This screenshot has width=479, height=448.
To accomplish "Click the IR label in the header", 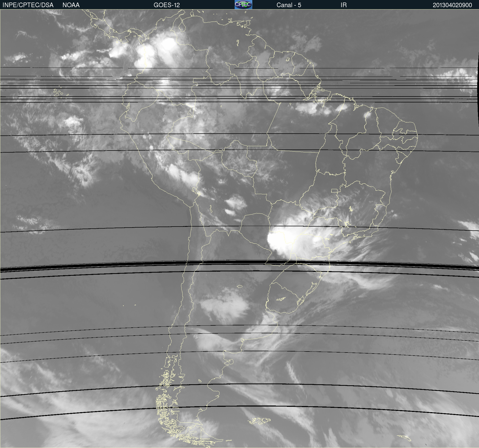I will click(x=343, y=5).
